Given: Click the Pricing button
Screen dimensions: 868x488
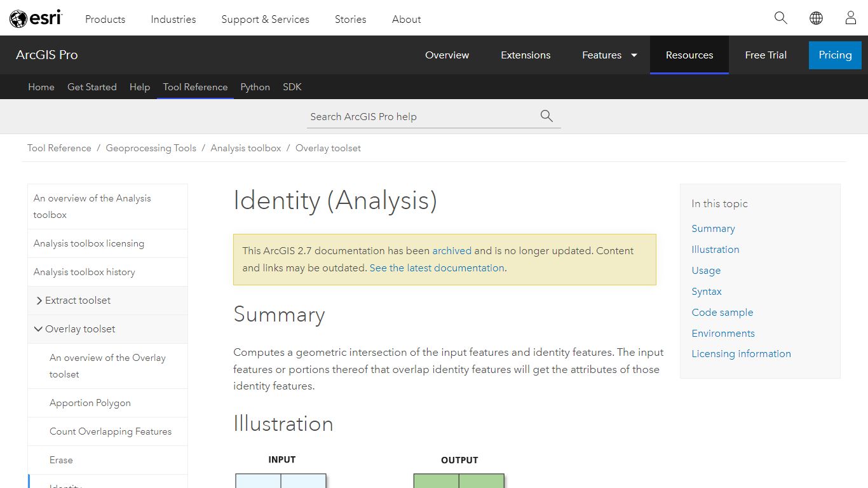Looking at the screenshot, I should coord(835,55).
